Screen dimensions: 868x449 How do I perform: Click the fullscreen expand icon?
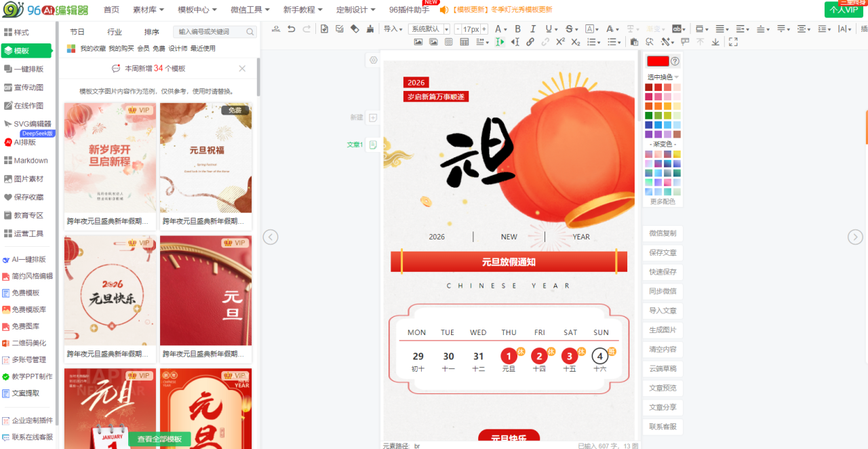coord(733,42)
